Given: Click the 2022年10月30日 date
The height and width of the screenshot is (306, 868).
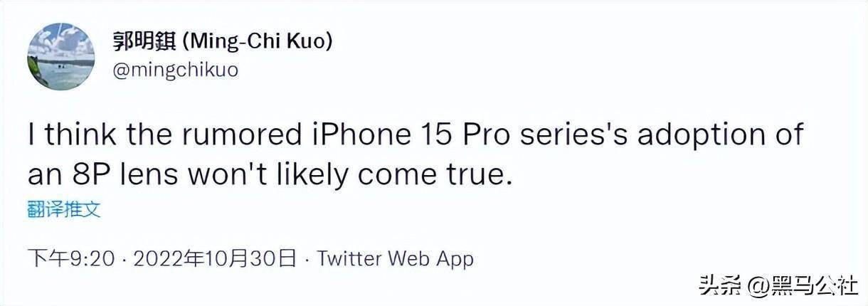Looking at the screenshot, I should coord(213,258).
